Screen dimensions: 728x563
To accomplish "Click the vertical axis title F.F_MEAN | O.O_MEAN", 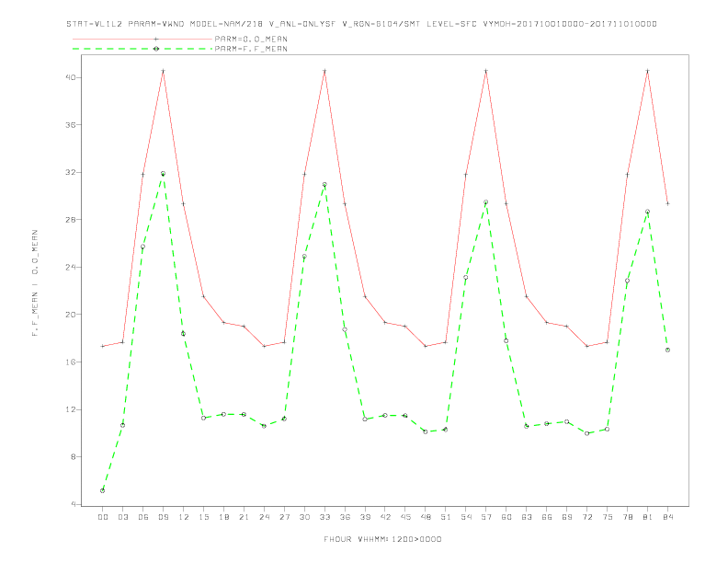I will 35,283.
